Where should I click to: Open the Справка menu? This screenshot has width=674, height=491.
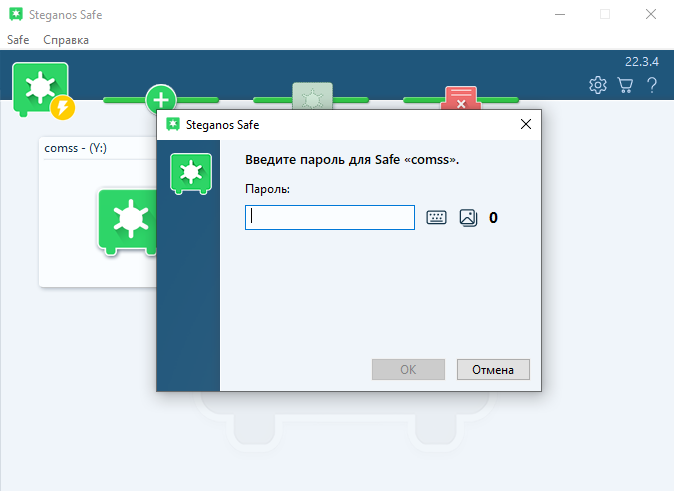point(66,40)
